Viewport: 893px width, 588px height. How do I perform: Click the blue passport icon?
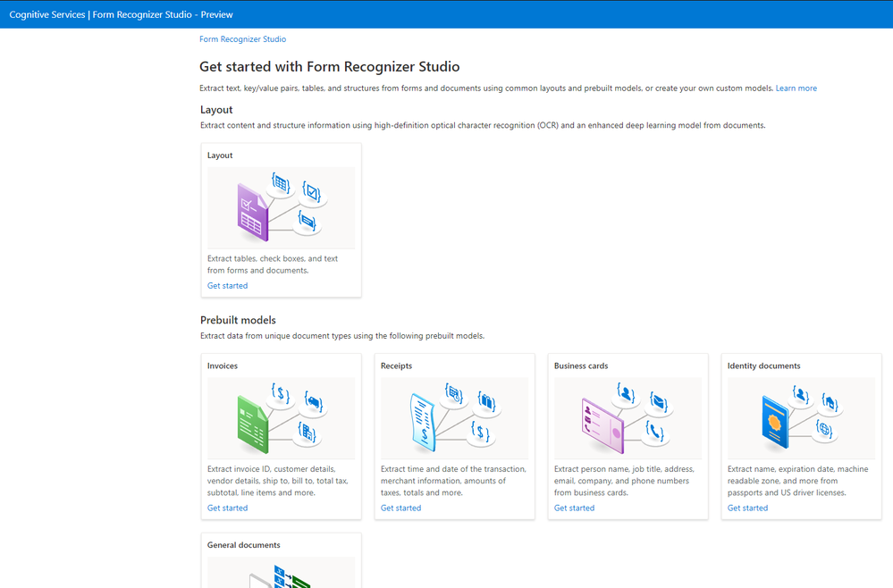[775, 423]
